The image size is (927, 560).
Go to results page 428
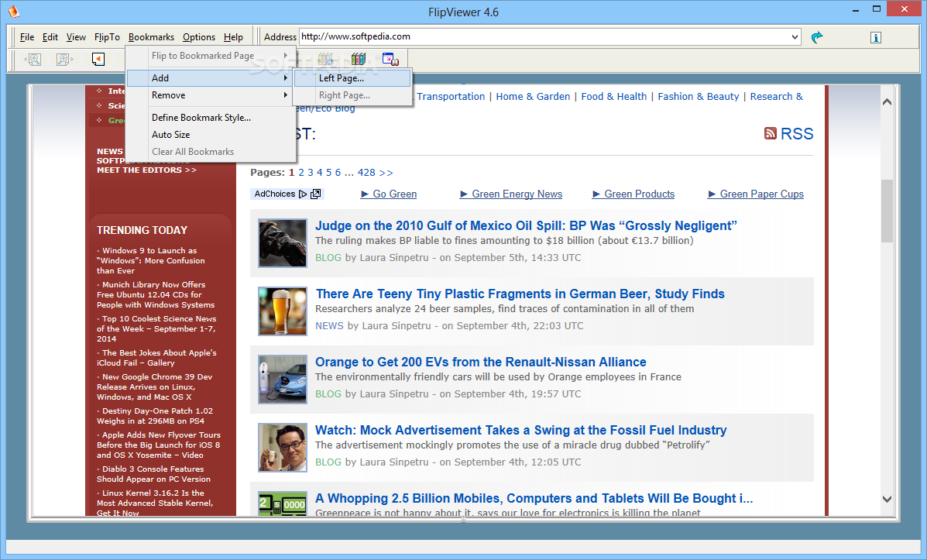coord(366,173)
